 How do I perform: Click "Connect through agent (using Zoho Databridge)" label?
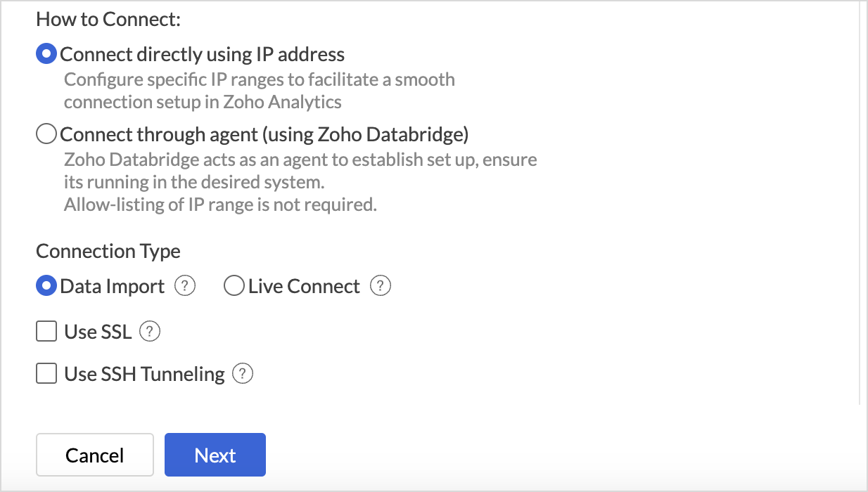(264, 134)
